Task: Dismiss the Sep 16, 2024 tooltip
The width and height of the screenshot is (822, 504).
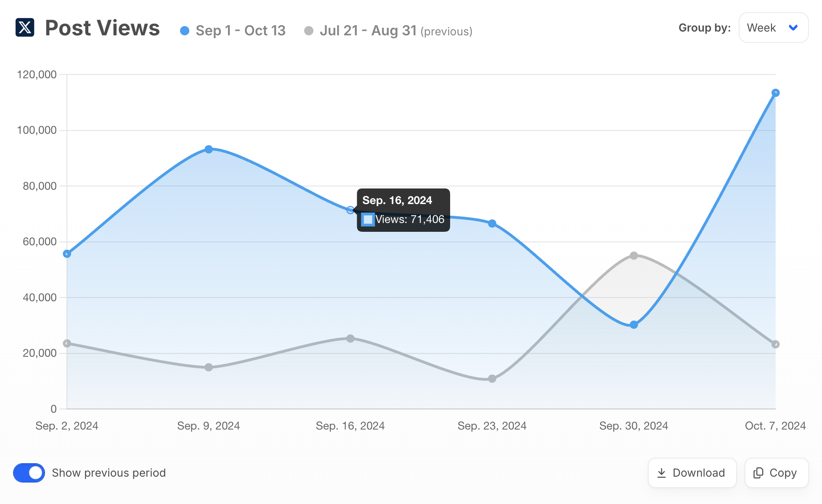Action: (403, 210)
